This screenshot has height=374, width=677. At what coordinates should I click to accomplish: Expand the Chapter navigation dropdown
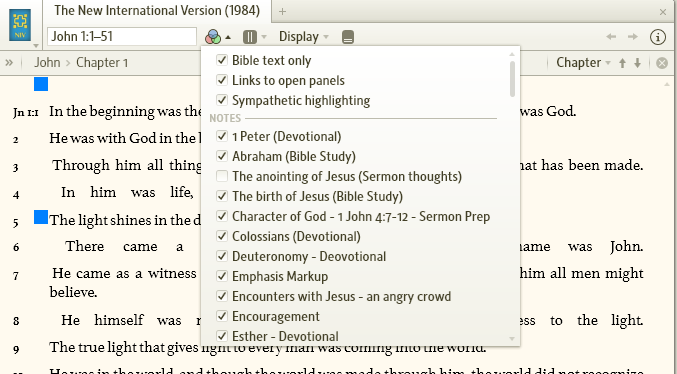[x=583, y=63]
